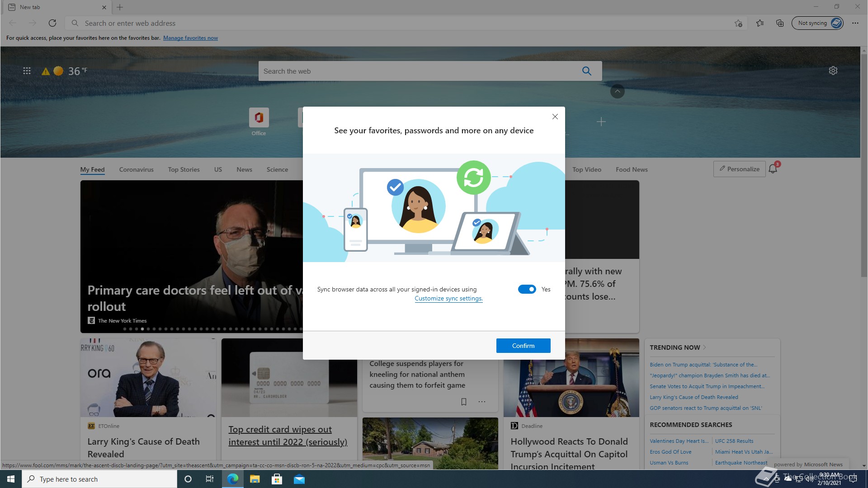Open Valentines Day Heart recommended search

(679, 441)
